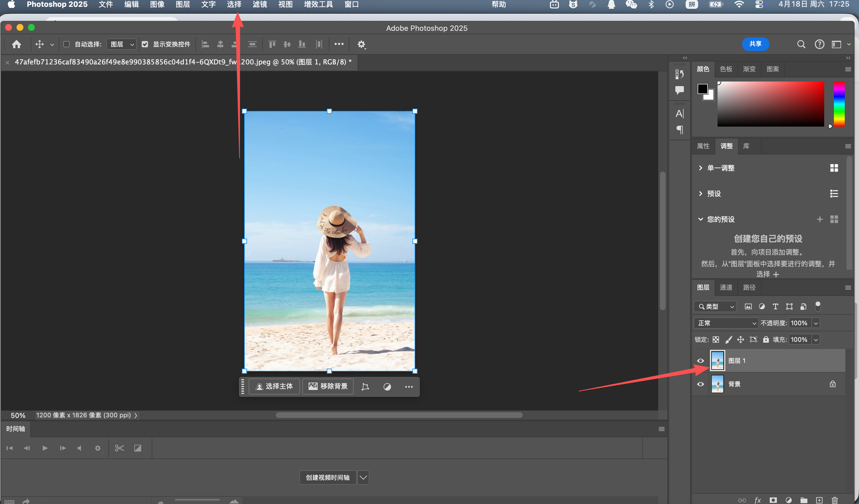Viewport: 859px width, 504px height.
Task: Open the options bar settings gear
Action: click(x=361, y=44)
